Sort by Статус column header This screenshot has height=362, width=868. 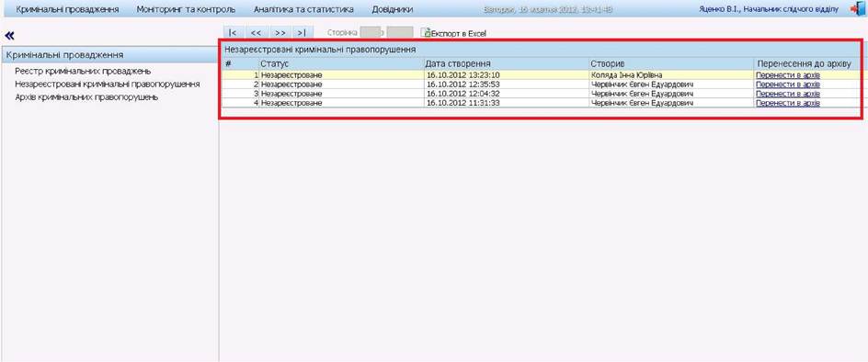[275, 63]
